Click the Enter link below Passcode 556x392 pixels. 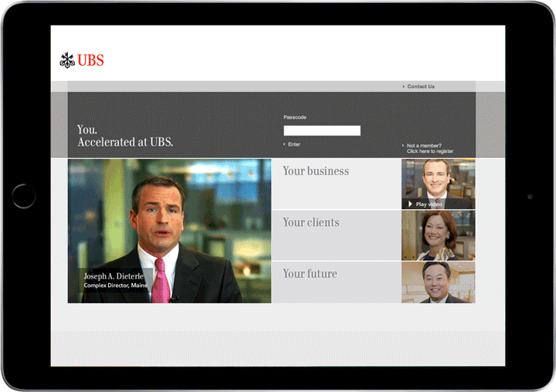click(292, 144)
